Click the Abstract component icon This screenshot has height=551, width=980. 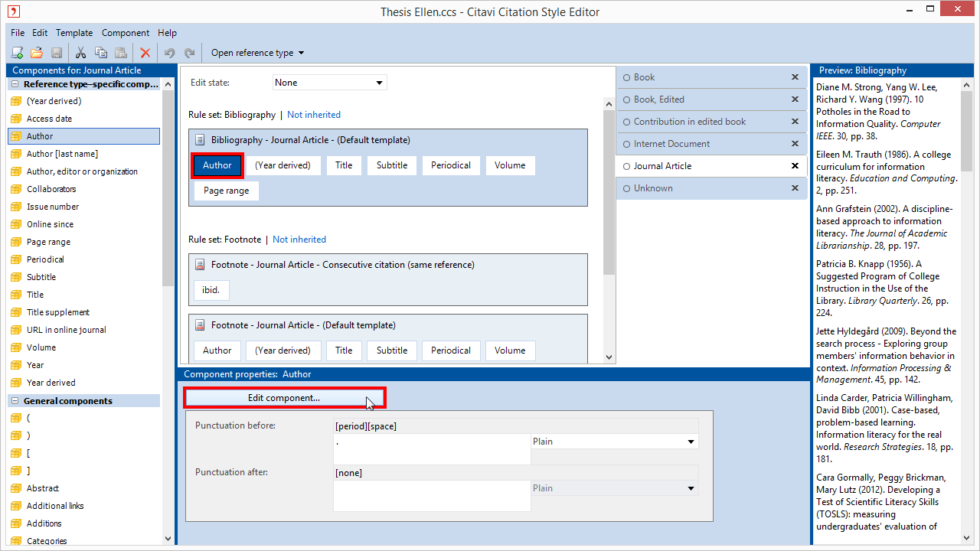click(x=15, y=488)
